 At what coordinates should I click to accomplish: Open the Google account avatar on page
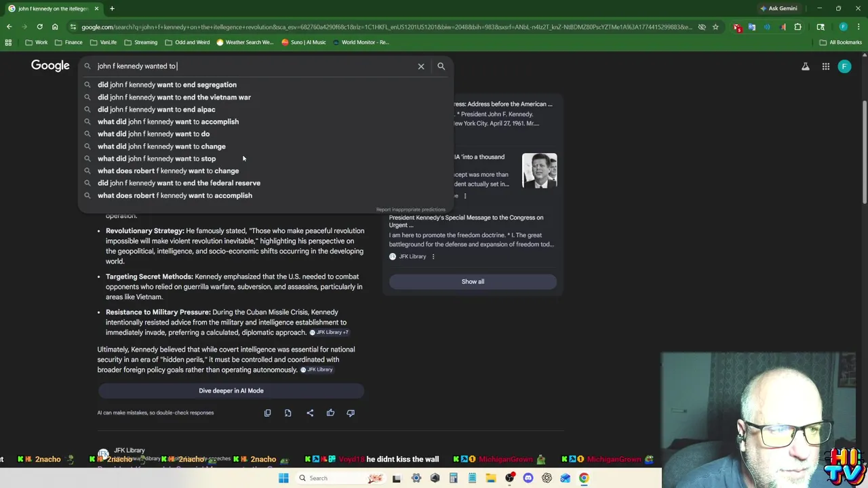tap(844, 66)
